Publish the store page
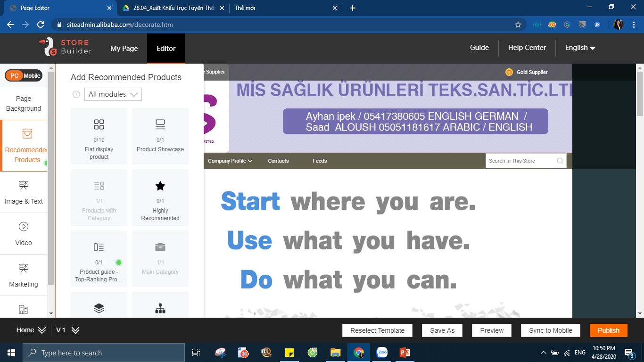 (609, 330)
